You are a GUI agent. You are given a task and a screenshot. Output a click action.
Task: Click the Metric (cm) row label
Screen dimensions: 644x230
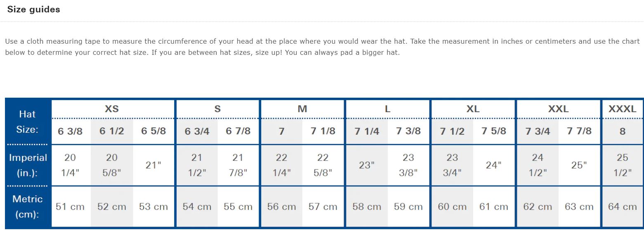[x=28, y=207]
